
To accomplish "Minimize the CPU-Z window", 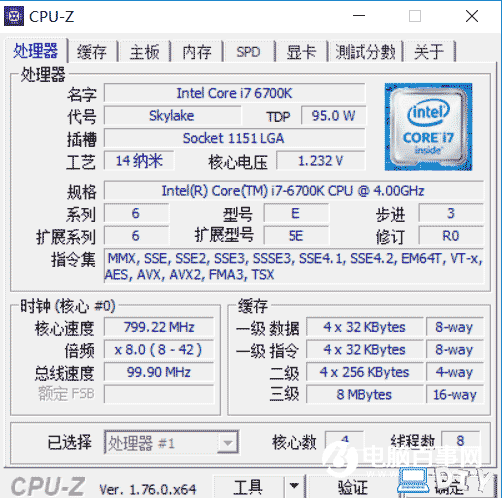I will 359,16.
